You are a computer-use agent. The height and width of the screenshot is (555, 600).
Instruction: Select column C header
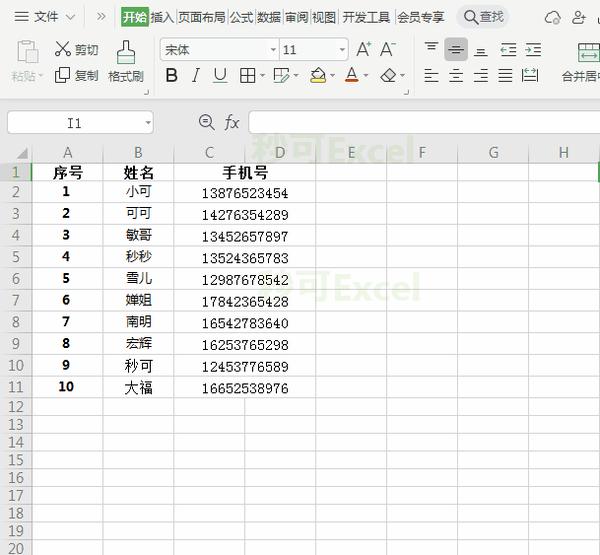[x=209, y=153]
